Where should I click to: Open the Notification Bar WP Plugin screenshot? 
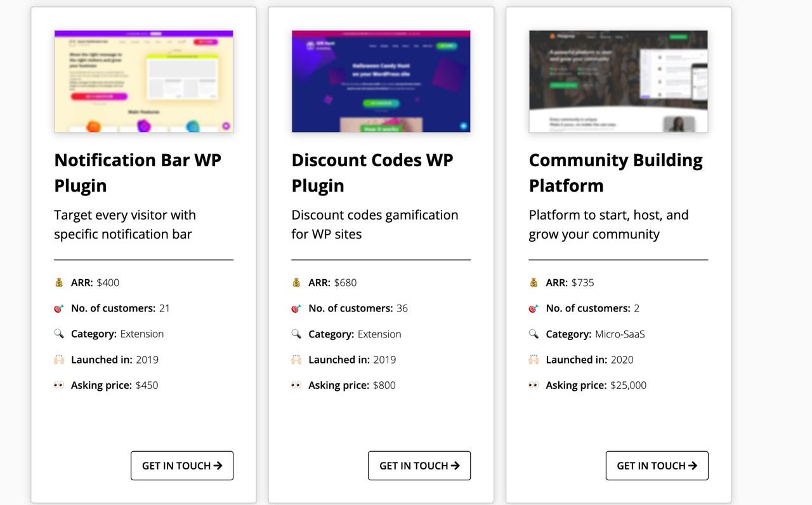pyautogui.click(x=143, y=81)
